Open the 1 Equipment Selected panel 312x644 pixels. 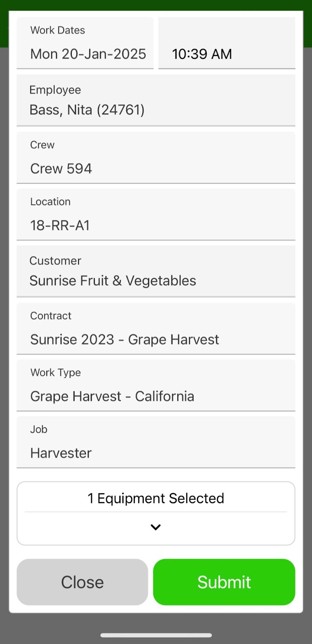(x=156, y=498)
